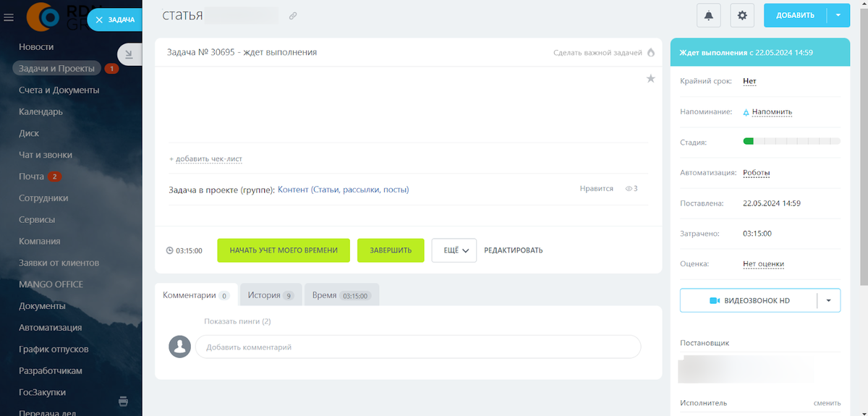Viewport: 868px width, 416px height.
Task: Click РЕДАКТИРОВАТЬ link
Action: [514, 250]
